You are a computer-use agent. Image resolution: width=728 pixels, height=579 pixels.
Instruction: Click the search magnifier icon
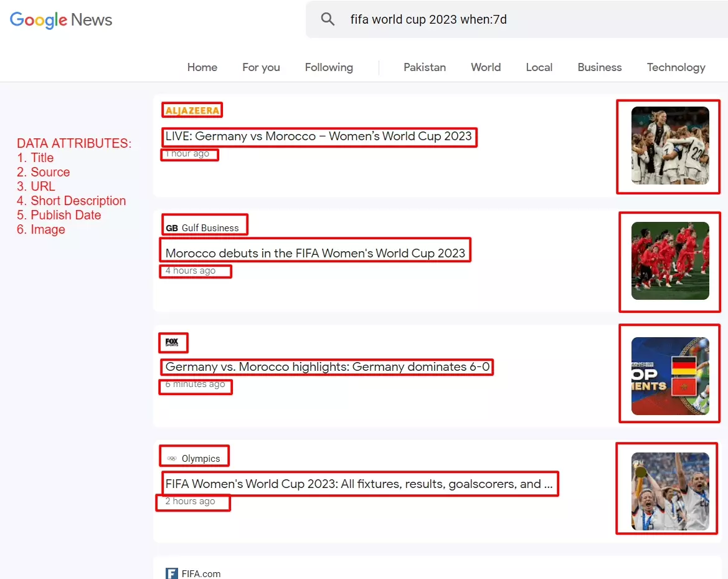(x=328, y=19)
